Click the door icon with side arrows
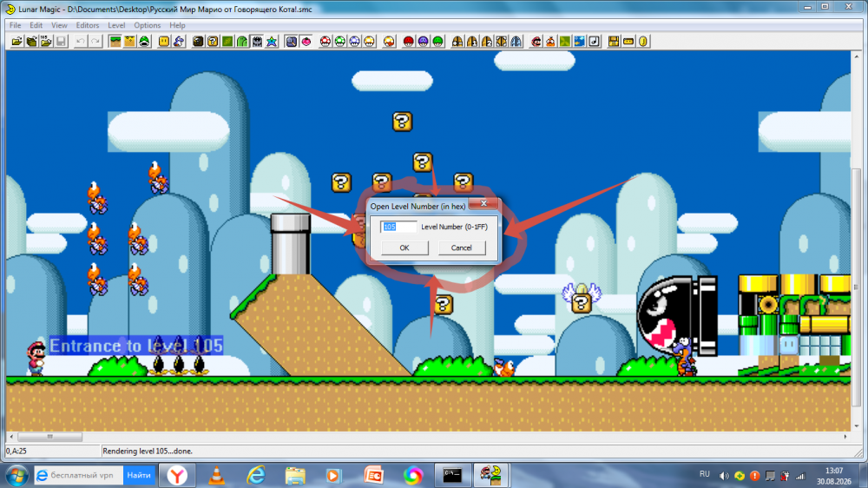This screenshot has height=488, width=868. (x=502, y=42)
